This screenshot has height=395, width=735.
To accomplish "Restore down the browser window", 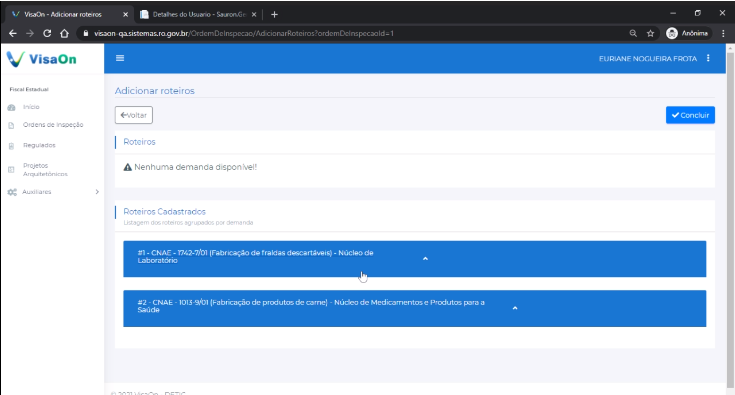I will pos(698,13).
